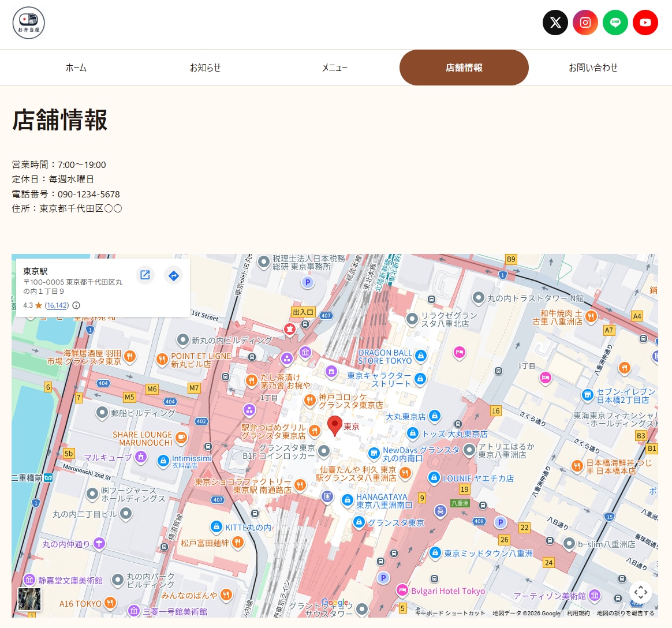The width and height of the screenshot is (672, 628).
Task: Click the rating info icon
Action: (76, 305)
